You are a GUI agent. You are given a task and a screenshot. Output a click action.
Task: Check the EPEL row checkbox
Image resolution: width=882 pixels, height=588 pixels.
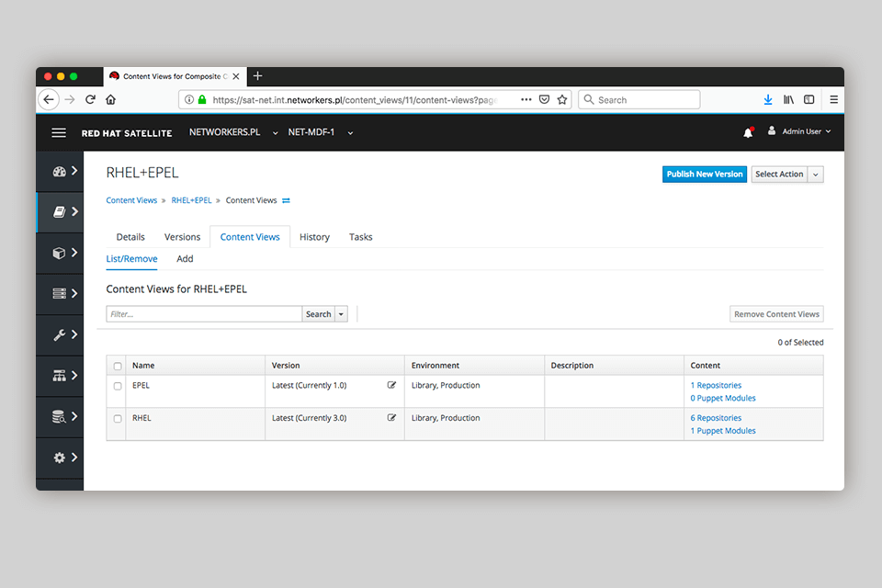(118, 386)
